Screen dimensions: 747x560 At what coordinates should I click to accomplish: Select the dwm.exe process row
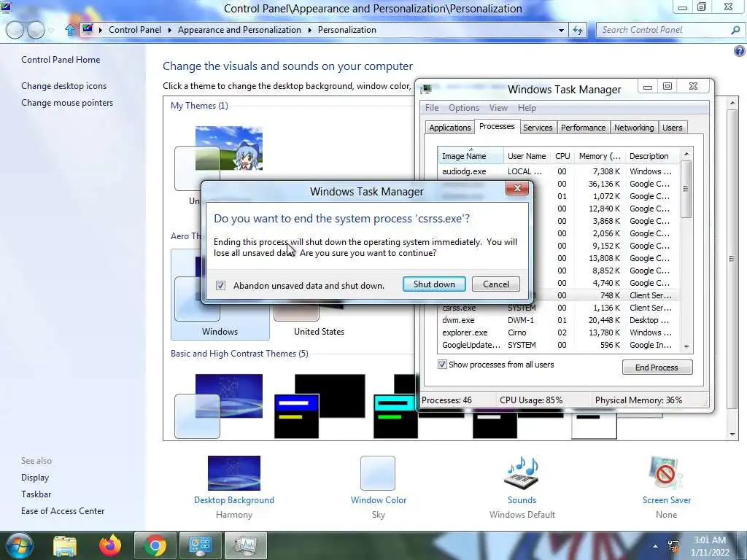point(558,320)
